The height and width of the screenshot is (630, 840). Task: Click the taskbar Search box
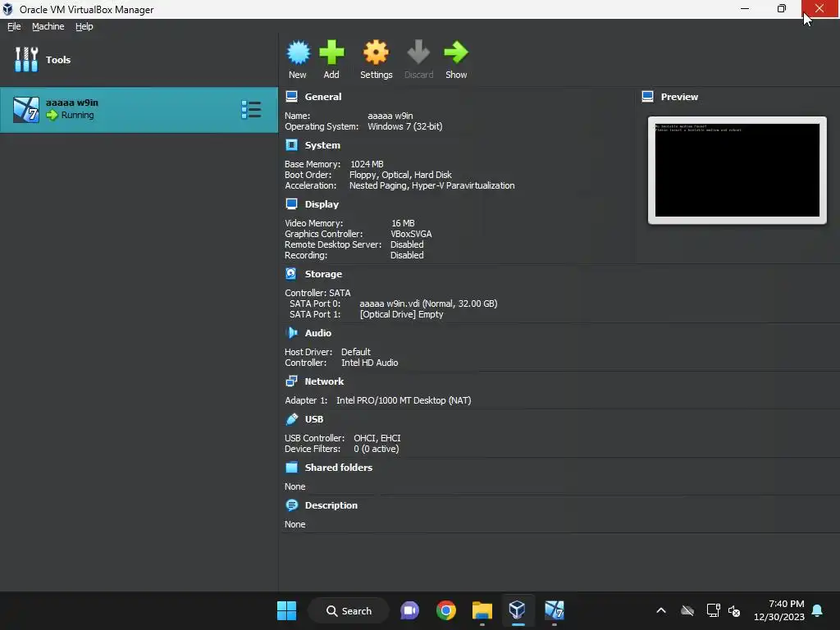point(349,610)
